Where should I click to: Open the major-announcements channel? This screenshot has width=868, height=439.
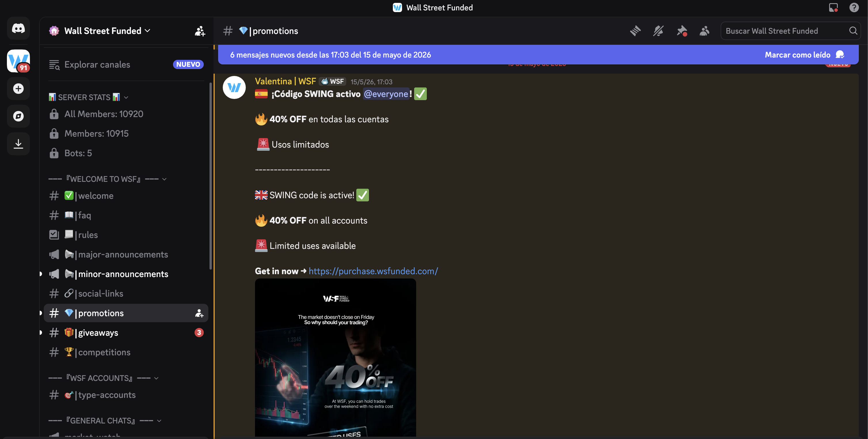click(126, 254)
